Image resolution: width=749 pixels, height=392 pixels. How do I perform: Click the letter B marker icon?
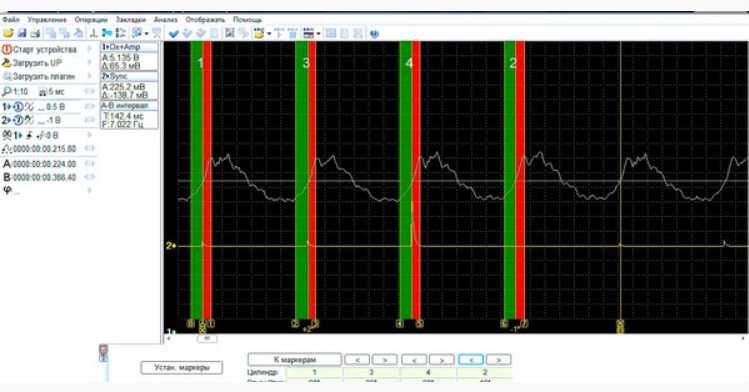7,177
